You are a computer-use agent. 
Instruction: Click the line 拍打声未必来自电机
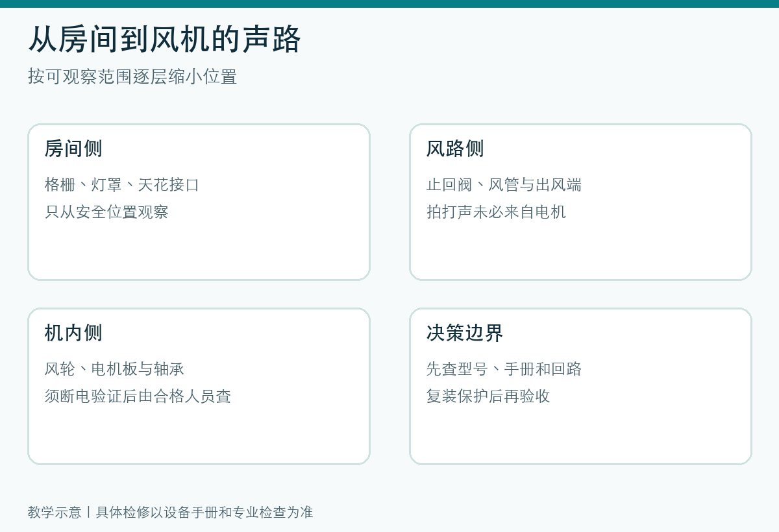tap(496, 212)
